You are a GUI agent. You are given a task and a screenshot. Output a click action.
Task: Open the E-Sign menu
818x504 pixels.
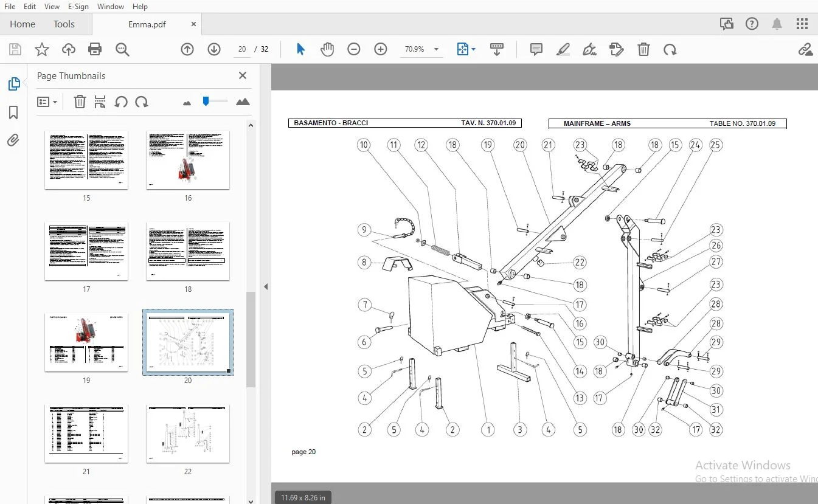coord(78,6)
